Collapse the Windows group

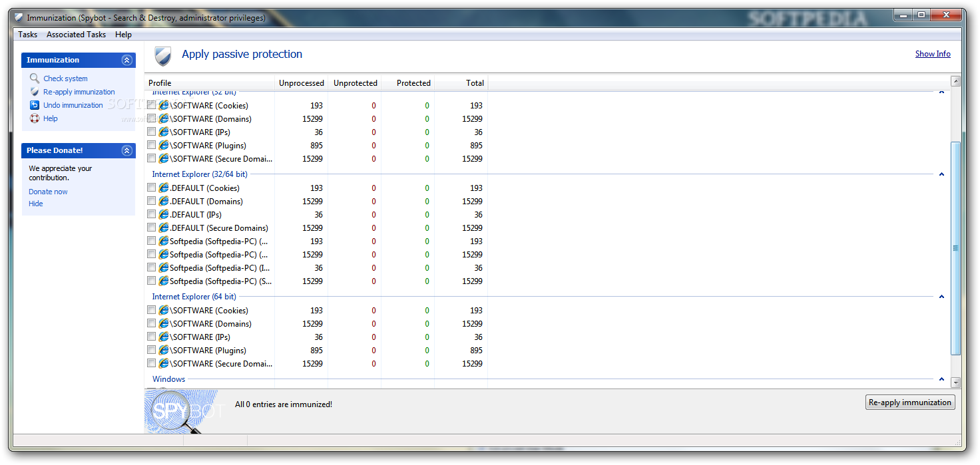click(941, 379)
